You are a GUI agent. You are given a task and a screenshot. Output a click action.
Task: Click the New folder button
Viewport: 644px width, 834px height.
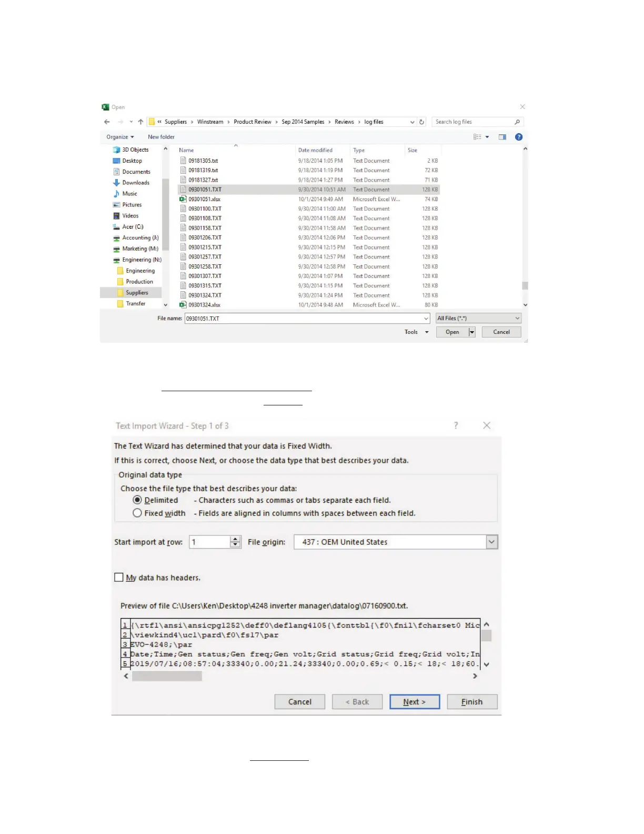tap(161, 137)
